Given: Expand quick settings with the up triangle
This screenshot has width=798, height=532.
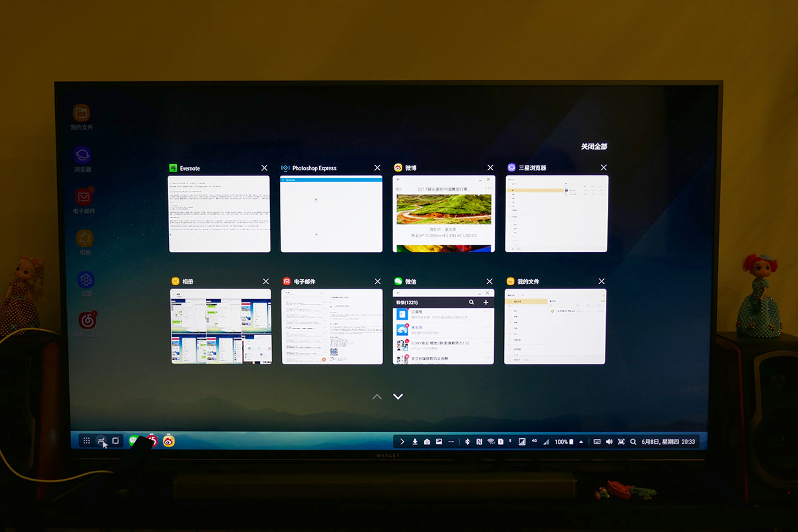Looking at the screenshot, I should [x=581, y=442].
